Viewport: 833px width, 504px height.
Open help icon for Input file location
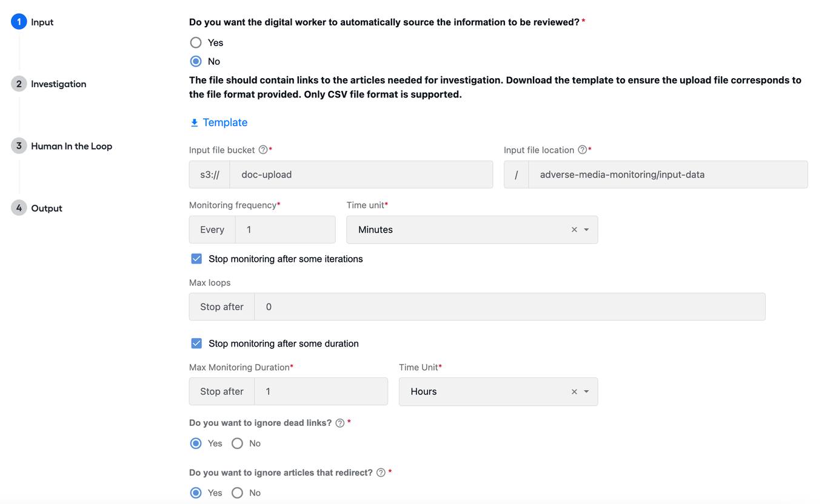pyautogui.click(x=582, y=150)
